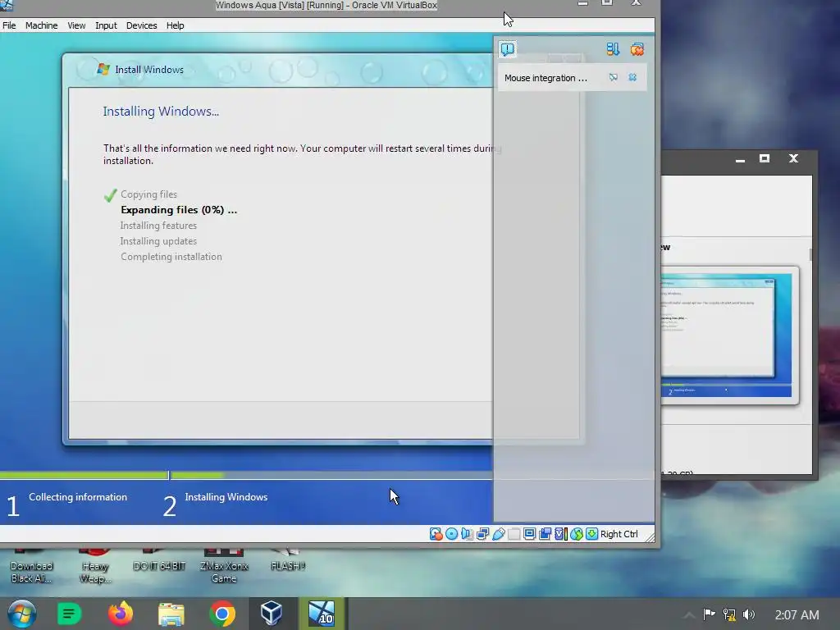Click the scrollbar in the background window
Image resolution: width=840 pixels, height=630 pixels.
[810, 254]
